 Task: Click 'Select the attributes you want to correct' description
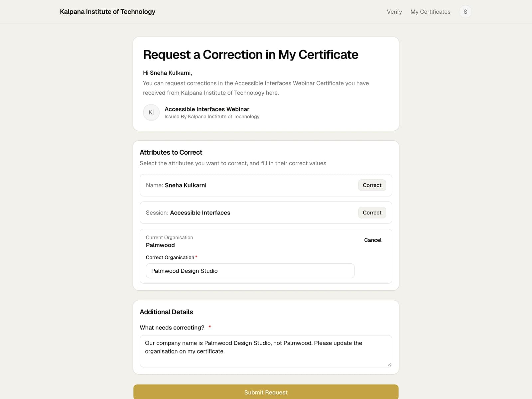233,163
